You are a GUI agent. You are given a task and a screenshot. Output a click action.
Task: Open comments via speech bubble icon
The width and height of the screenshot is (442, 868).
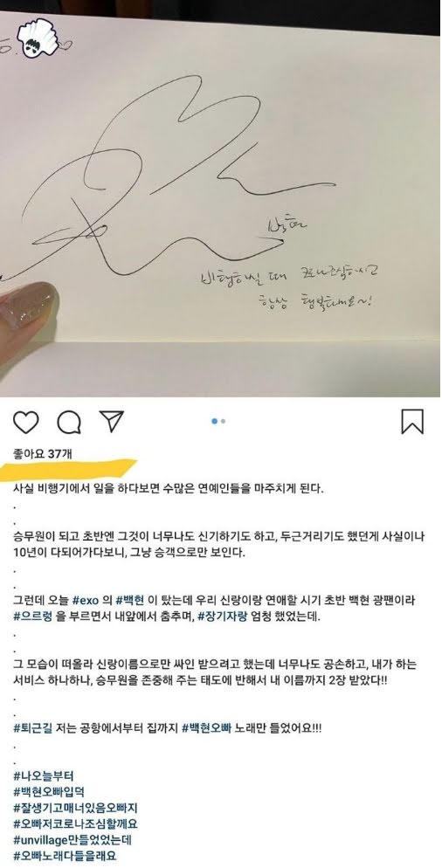tap(69, 423)
